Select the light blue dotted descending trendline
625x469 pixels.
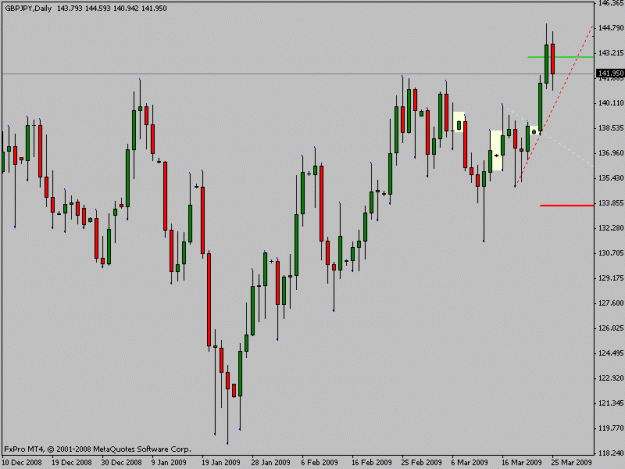[x=548, y=135]
